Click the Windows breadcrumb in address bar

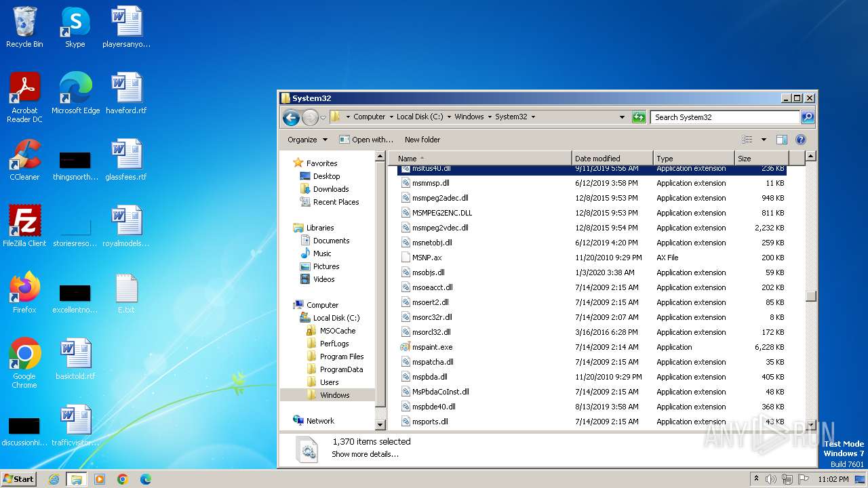(x=469, y=117)
